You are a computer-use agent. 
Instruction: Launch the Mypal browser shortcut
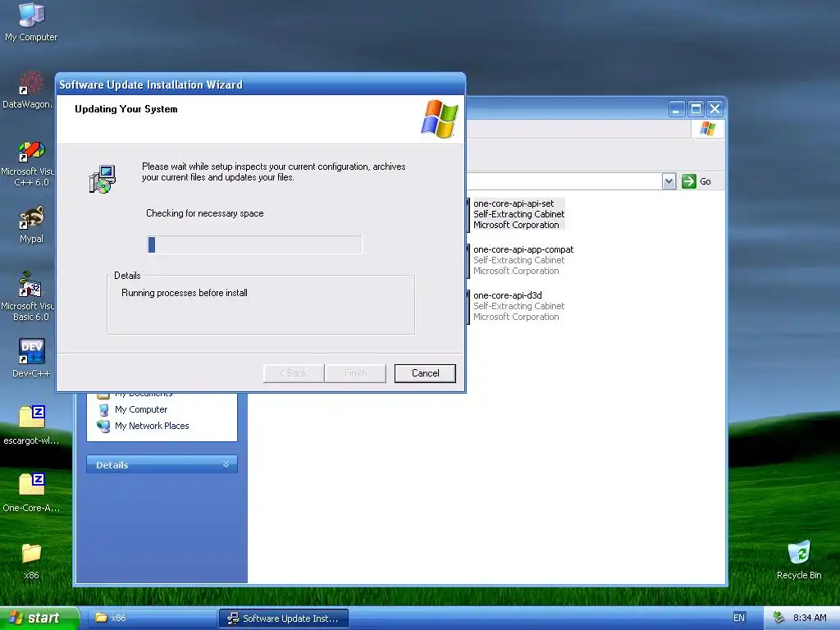31,225
